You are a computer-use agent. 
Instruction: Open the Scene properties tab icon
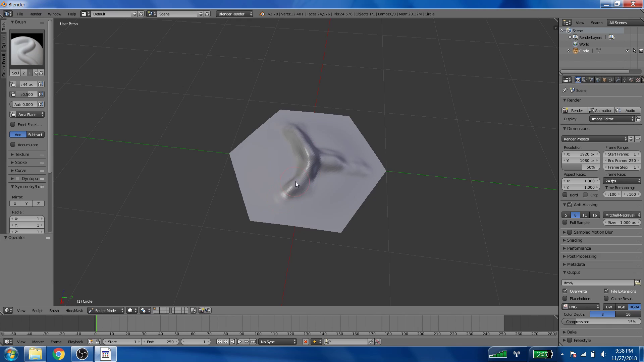click(x=591, y=80)
